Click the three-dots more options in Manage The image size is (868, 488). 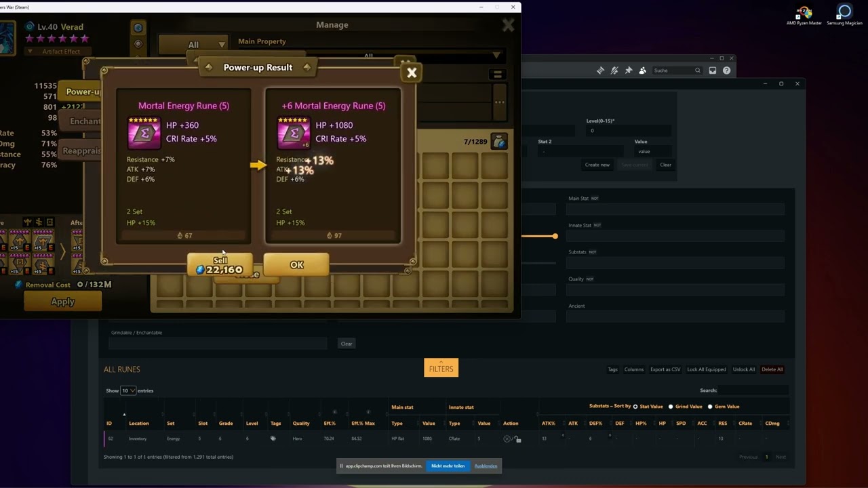[x=499, y=102]
